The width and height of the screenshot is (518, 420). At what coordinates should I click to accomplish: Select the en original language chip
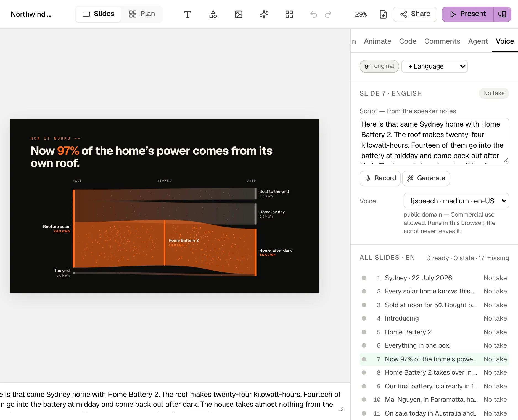(x=379, y=66)
